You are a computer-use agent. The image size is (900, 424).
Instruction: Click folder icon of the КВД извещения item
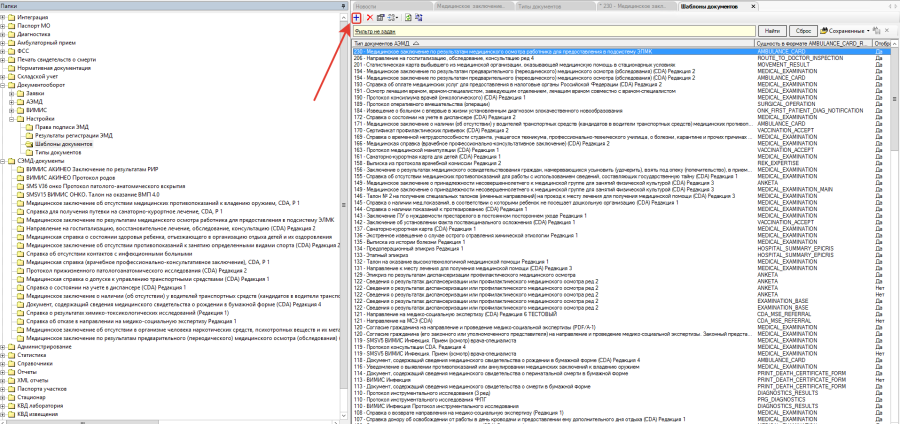(x=12, y=414)
